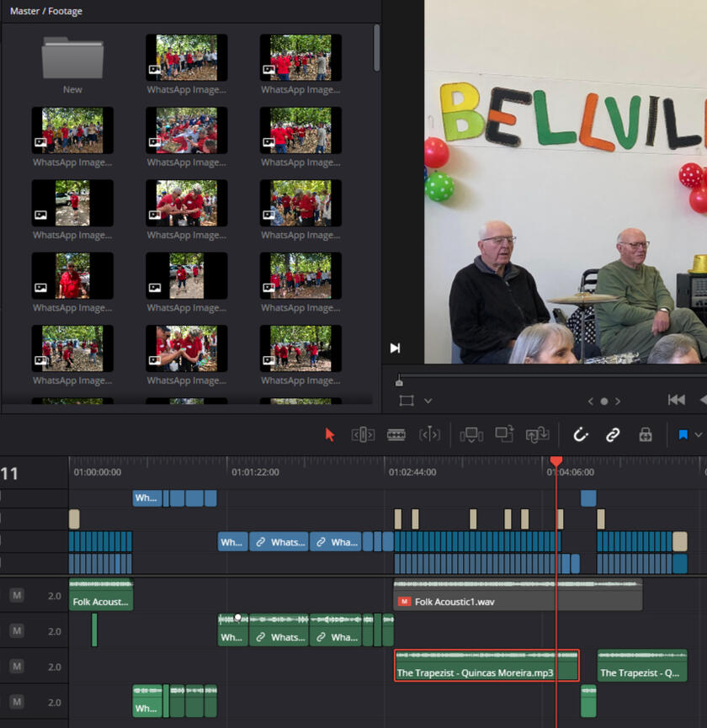This screenshot has height=728, width=707.
Task: Click the Insert Clip icon
Action: (471, 435)
